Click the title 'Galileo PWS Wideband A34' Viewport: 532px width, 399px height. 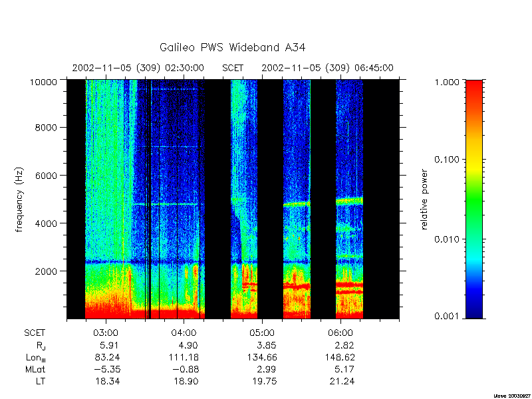click(232, 47)
